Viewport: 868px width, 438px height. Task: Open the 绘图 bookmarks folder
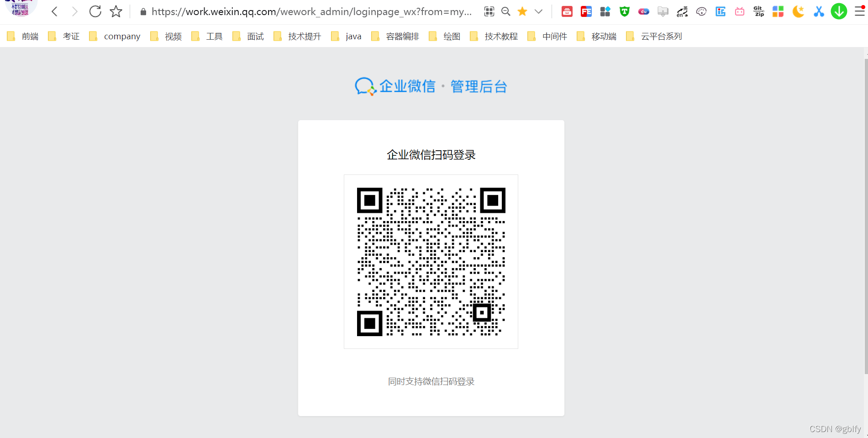pos(445,37)
